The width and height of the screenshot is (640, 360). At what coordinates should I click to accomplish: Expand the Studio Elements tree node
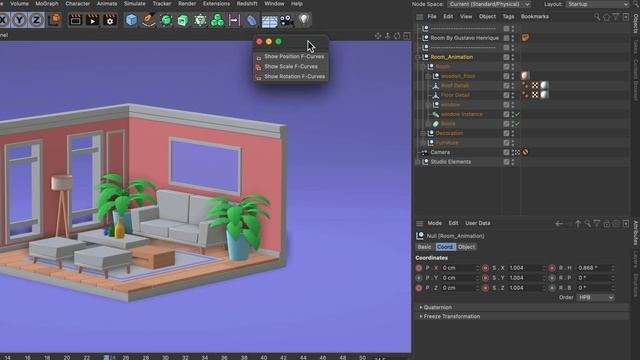(x=418, y=162)
